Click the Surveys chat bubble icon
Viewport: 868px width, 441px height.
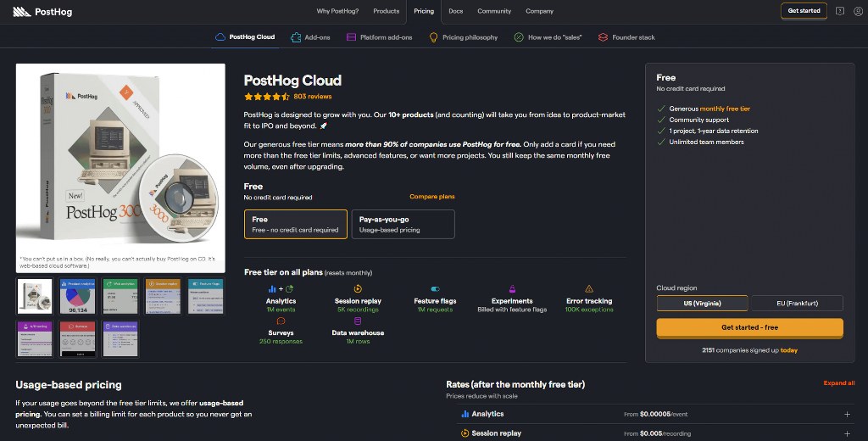coord(281,321)
